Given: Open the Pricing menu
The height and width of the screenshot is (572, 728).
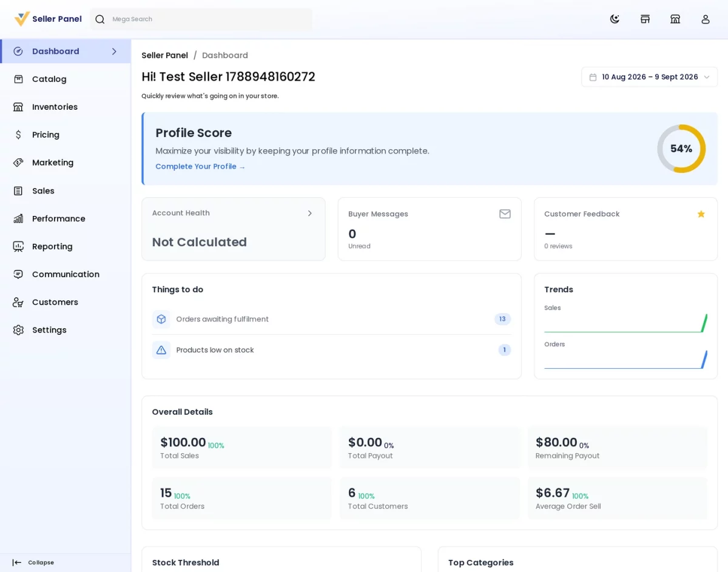Looking at the screenshot, I should click(x=66, y=135).
